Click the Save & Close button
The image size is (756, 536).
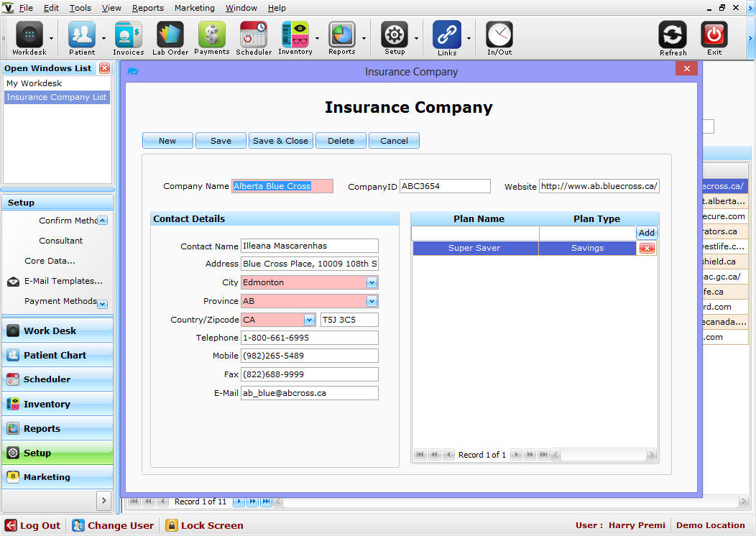pyautogui.click(x=280, y=141)
